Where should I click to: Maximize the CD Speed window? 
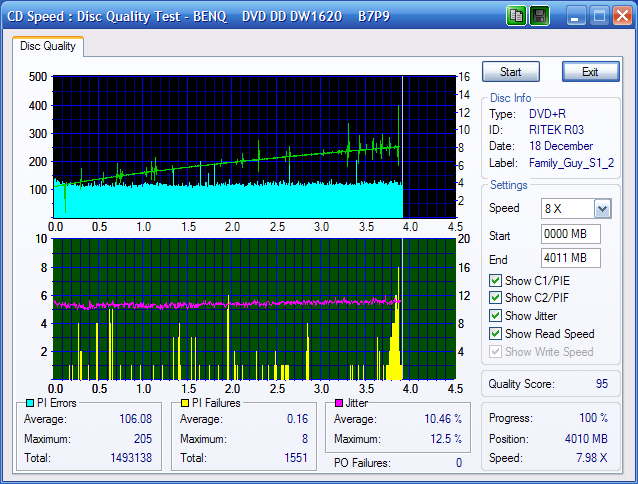click(x=599, y=16)
